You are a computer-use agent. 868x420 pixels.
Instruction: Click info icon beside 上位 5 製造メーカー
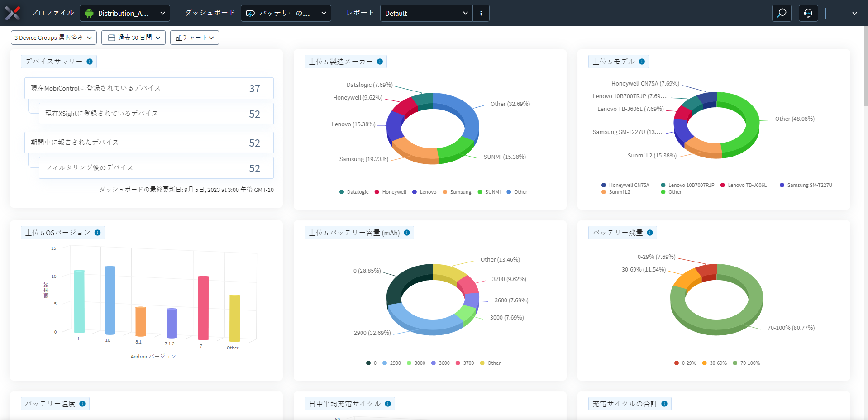pos(380,62)
